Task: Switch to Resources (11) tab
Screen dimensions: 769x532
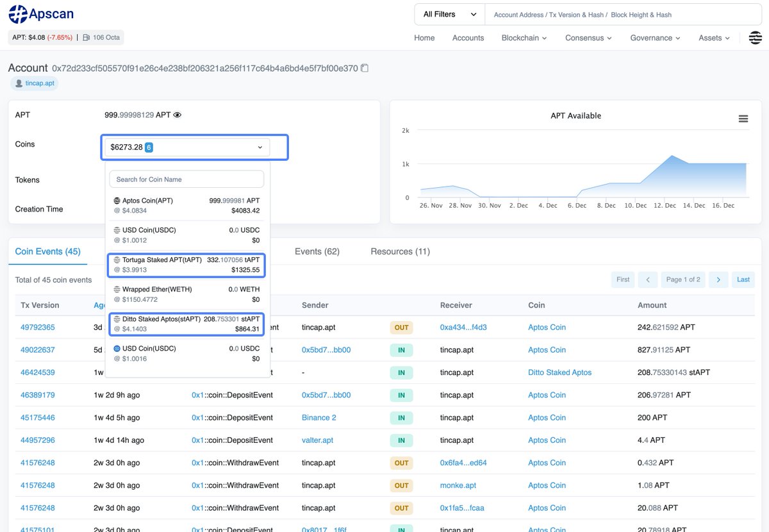Action: tap(400, 251)
